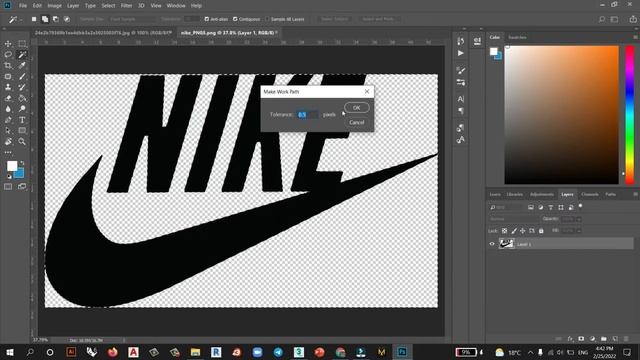The image size is (640, 360).
Task: Click the Select Subject button
Action: 335,19
